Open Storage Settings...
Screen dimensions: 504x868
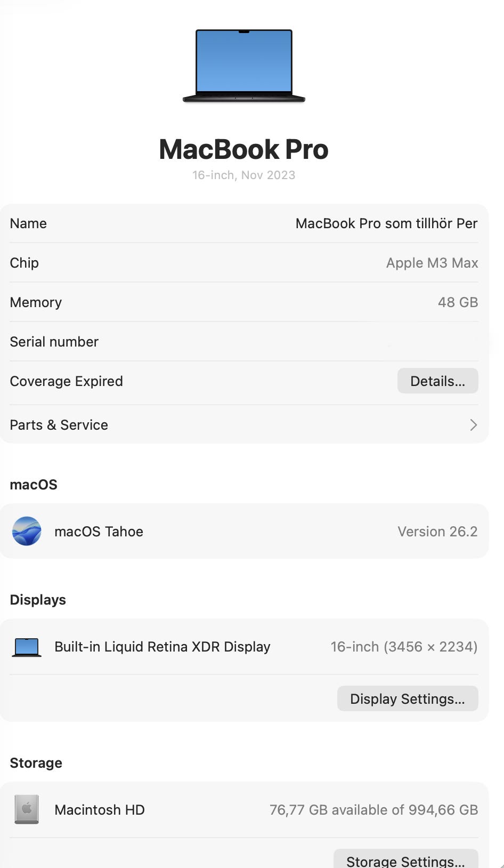406,859
